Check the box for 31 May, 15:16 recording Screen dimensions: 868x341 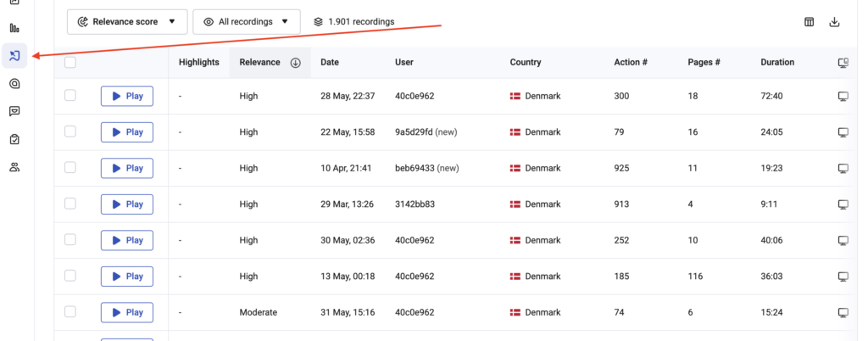pos(70,312)
